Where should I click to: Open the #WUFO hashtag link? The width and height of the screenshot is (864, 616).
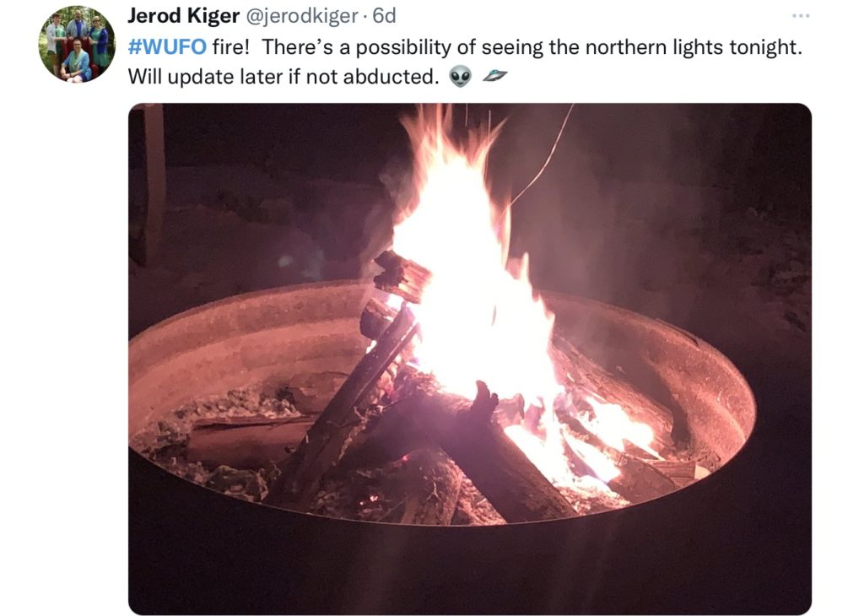point(167,47)
